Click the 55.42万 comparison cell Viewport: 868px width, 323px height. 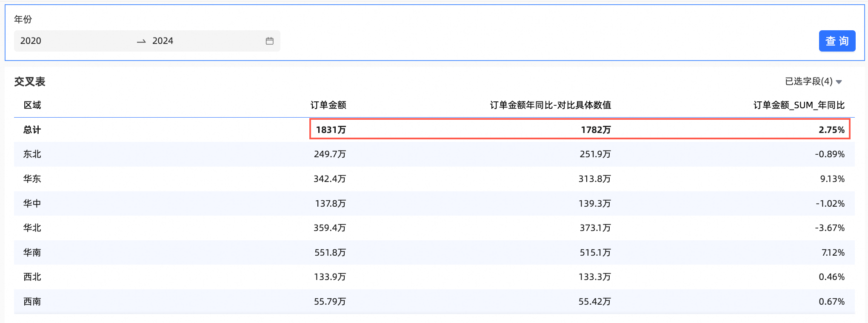[594, 302]
